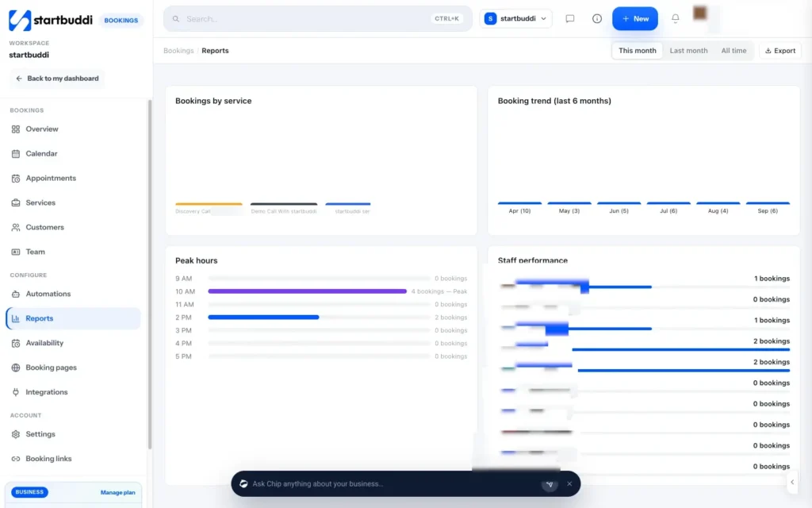Select the This month tab
Image resolution: width=812 pixels, height=508 pixels.
coord(637,51)
